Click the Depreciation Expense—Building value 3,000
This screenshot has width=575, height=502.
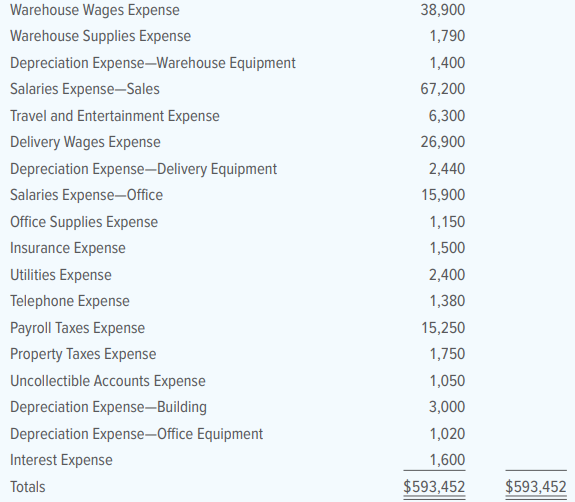(447, 407)
